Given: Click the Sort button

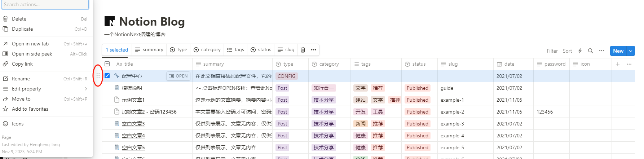Looking at the screenshot, I should [567, 51].
